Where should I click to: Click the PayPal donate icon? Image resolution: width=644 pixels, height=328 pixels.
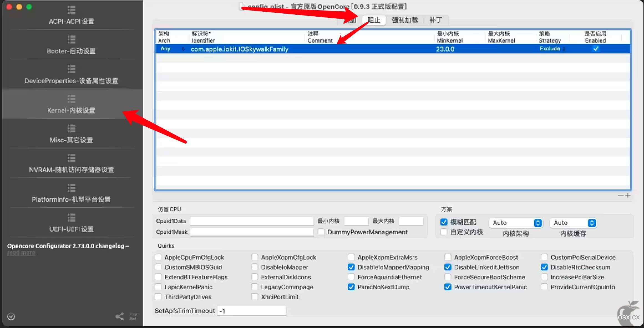pos(133,316)
